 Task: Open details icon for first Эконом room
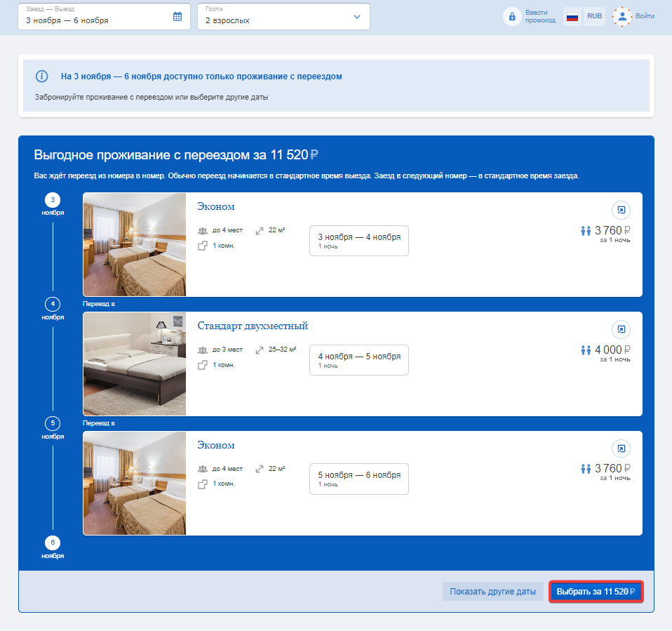click(x=621, y=210)
